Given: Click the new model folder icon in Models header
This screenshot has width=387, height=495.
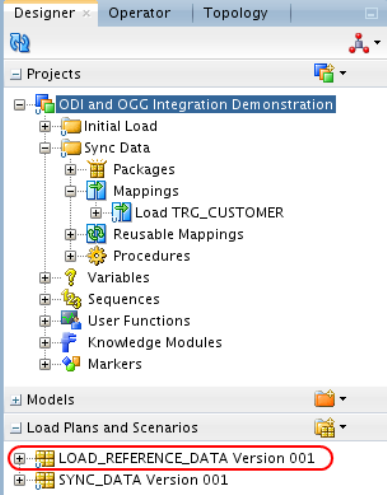Looking at the screenshot, I should click(324, 398).
